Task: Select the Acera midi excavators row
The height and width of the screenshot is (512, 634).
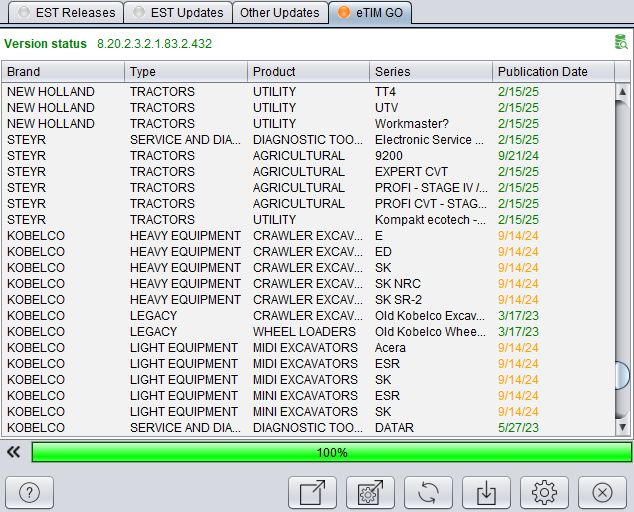Action: (x=308, y=347)
